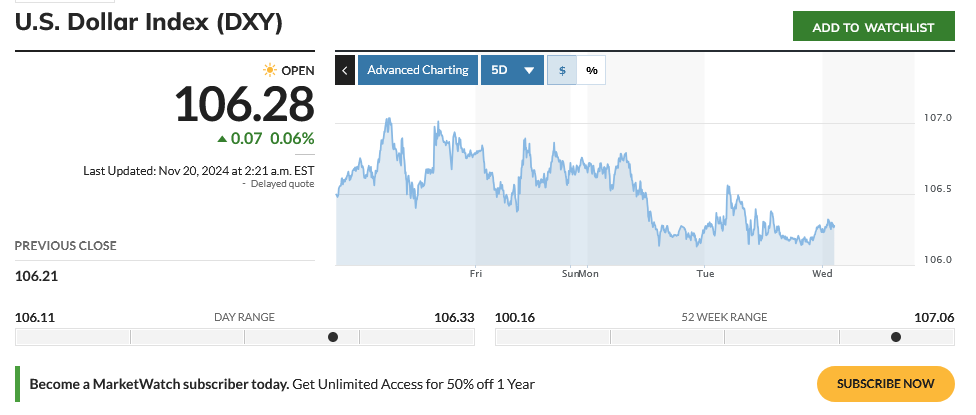Image resolution: width=976 pixels, height=415 pixels.
Task: Click the Wed label on chart axis
Action: [822, 273]
